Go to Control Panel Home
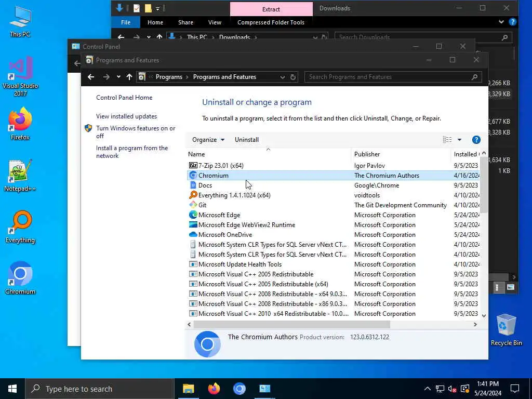Screen dimensions: 532x399 click(x=124, y=98)
